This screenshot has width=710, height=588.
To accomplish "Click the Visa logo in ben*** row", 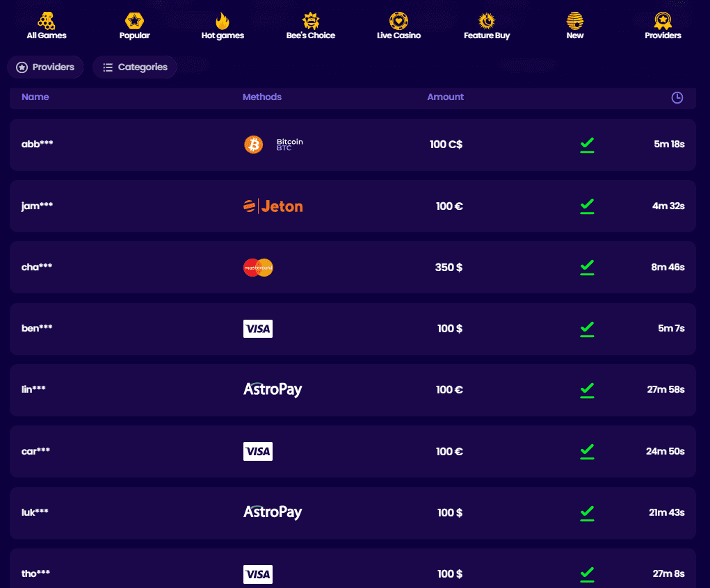I will 258,329.
